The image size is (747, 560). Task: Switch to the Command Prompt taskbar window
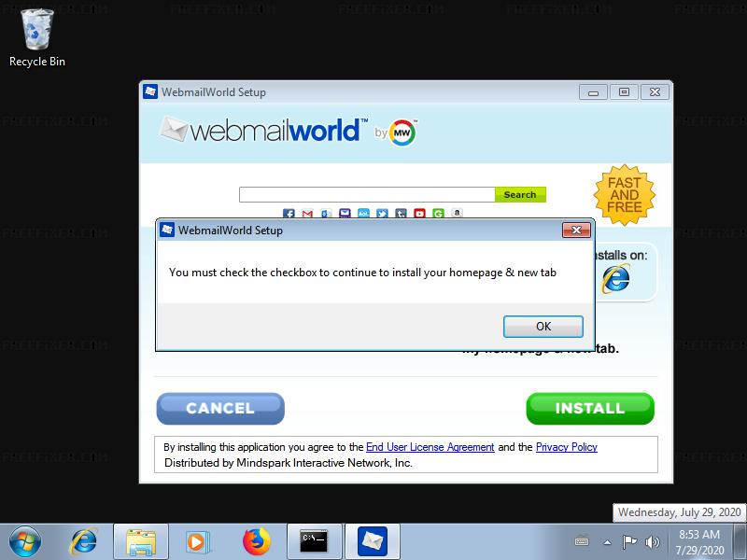tap(314, 542)
